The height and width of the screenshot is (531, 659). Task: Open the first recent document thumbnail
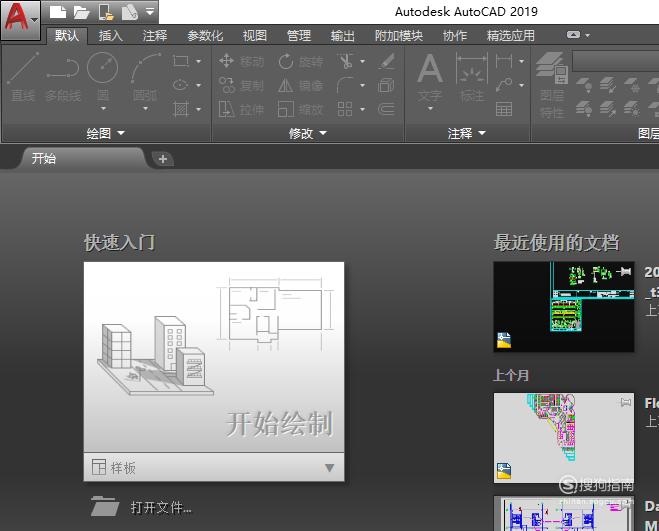564,306
